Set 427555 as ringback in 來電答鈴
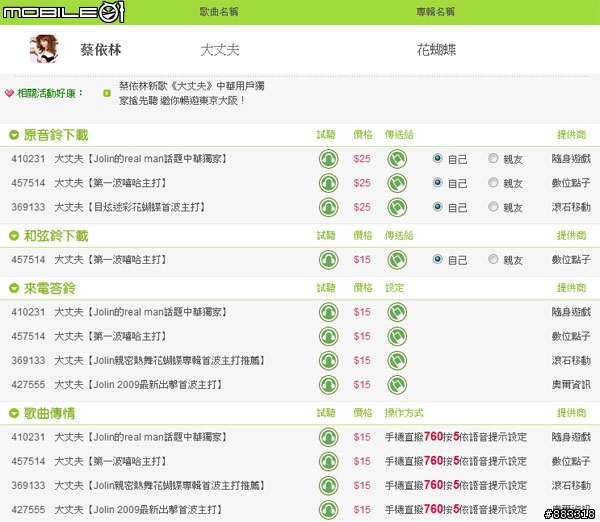This screenshot has width=600, height=522. pos(397,385)
